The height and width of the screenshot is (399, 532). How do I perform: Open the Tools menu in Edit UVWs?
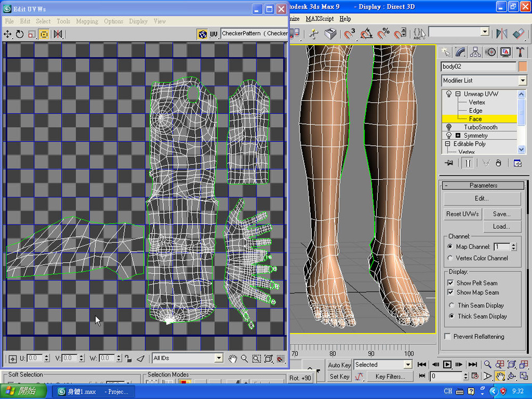coord(63,21)
